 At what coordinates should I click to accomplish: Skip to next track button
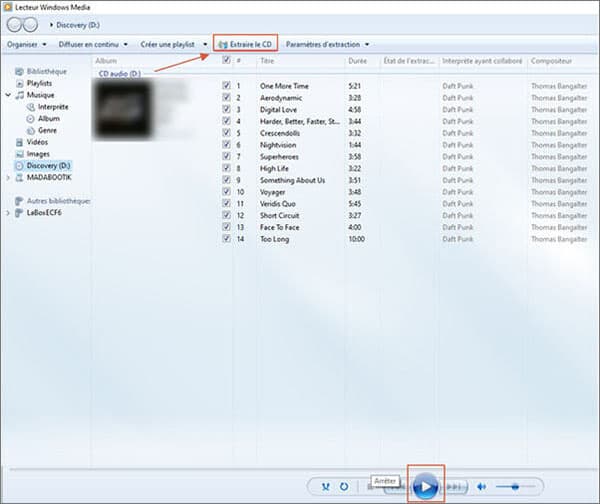tap(454, 487)
